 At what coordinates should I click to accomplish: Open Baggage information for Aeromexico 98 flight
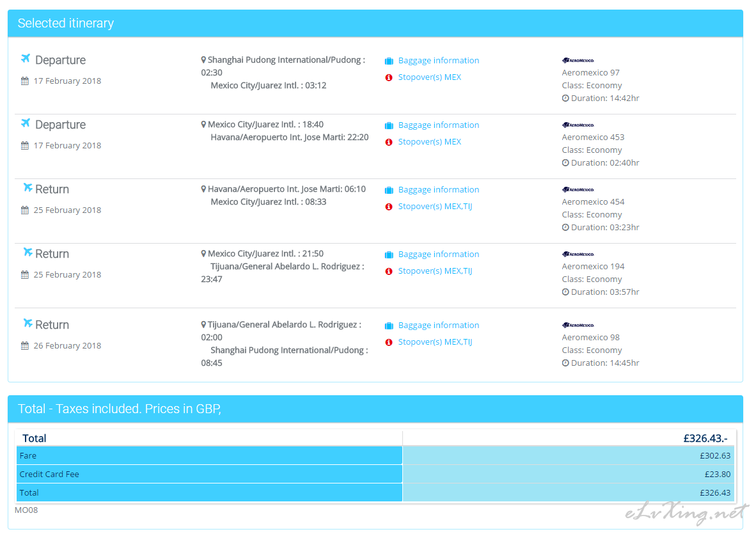[438, 325]
